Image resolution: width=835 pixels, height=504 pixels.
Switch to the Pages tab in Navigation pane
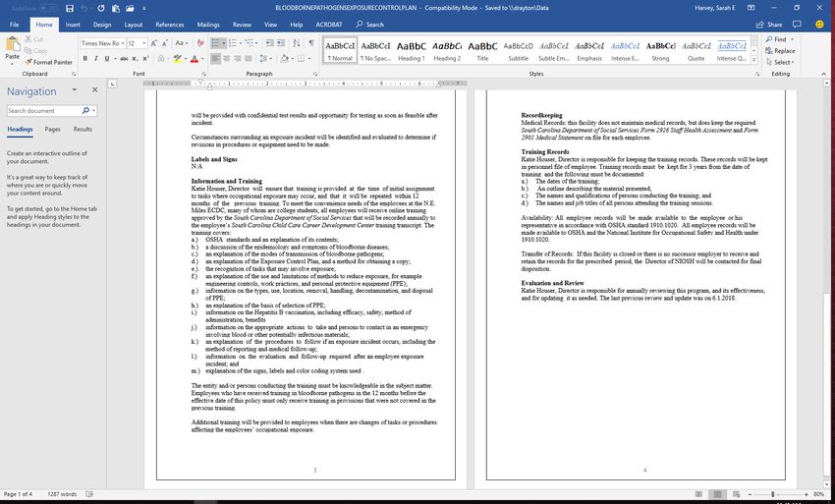[52, 129]
